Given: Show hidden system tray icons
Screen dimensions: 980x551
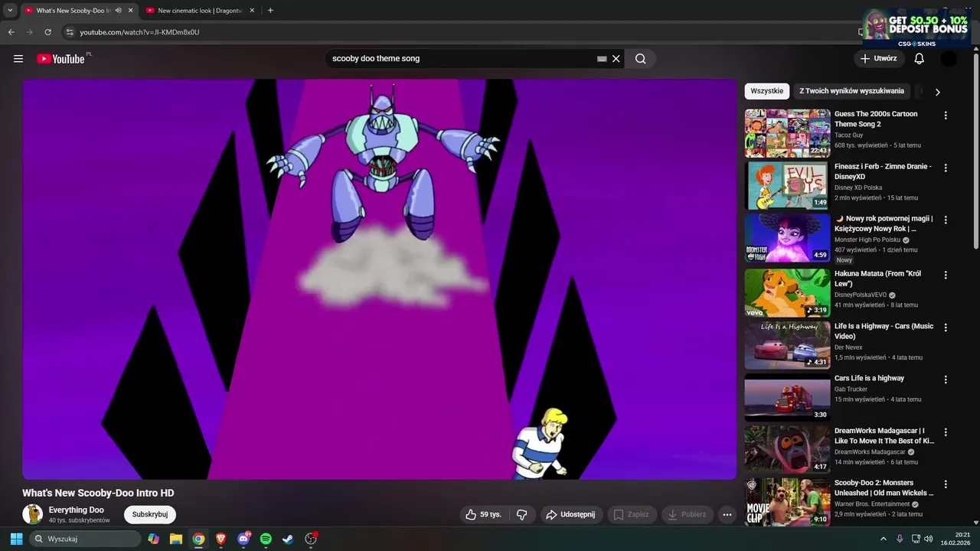Looking at the screenshot, I should pos(883,539).
